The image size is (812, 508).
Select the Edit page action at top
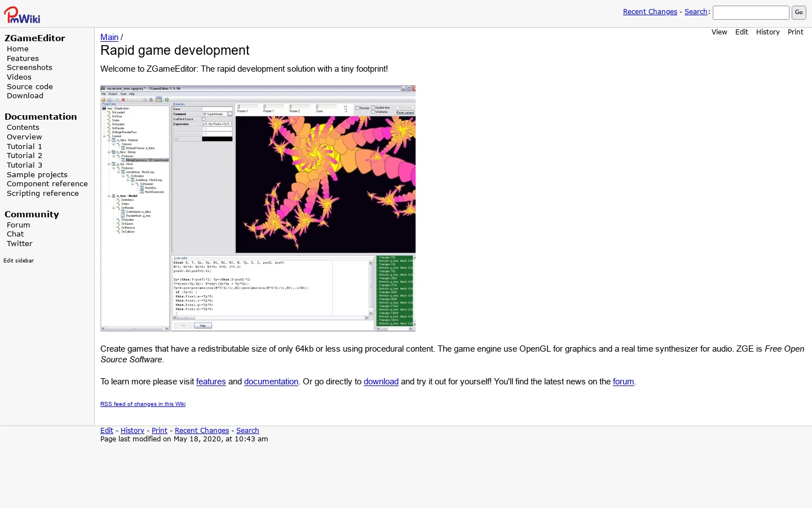point(742,32)
